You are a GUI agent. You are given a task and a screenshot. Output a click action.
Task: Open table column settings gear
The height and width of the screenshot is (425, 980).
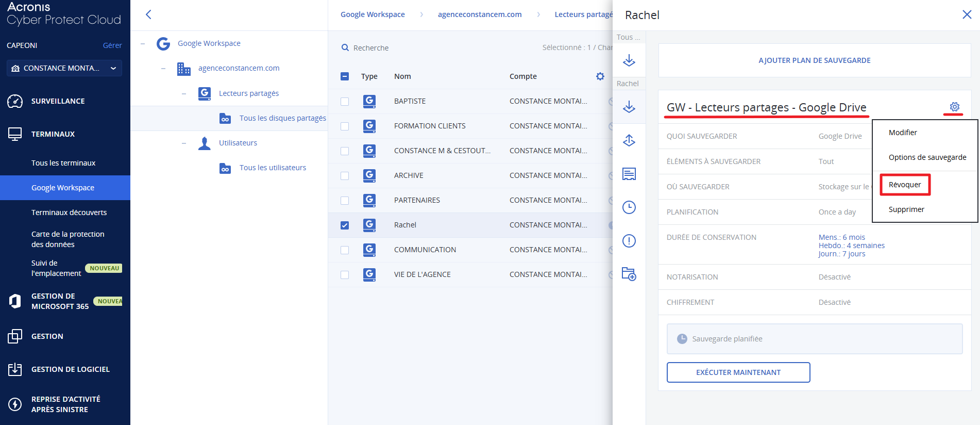coord(600,76)
